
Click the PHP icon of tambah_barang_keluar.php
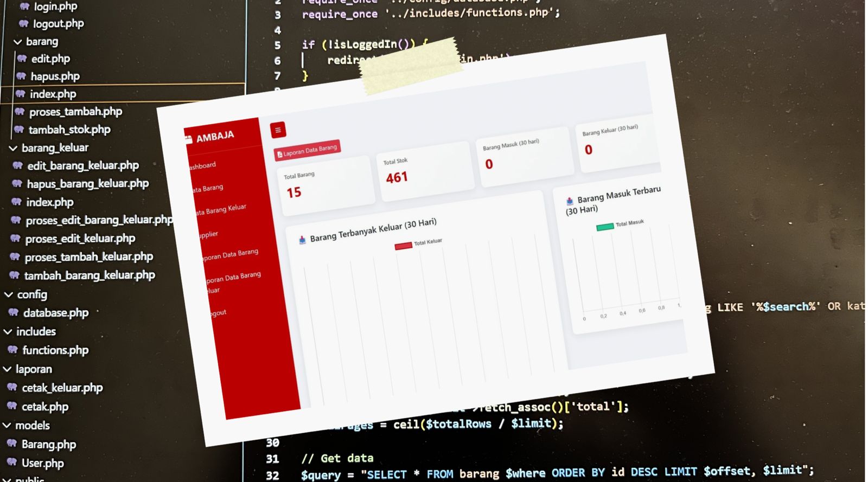15,275
